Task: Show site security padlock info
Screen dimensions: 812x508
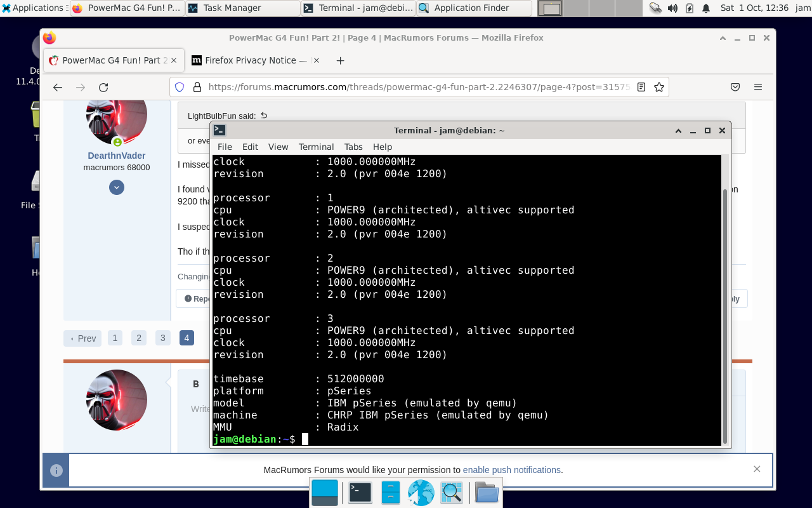Action: coord(197,87)
